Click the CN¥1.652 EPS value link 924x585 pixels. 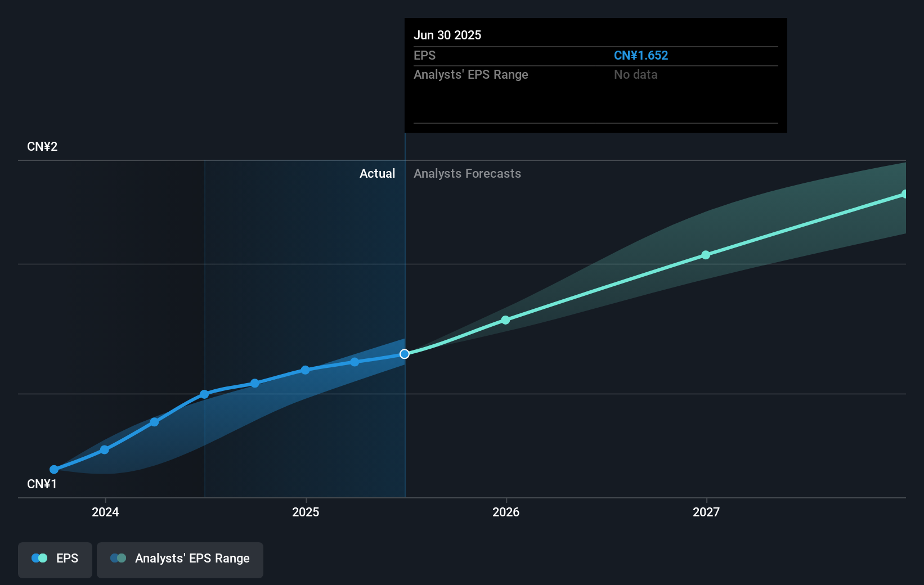(641, 55)
